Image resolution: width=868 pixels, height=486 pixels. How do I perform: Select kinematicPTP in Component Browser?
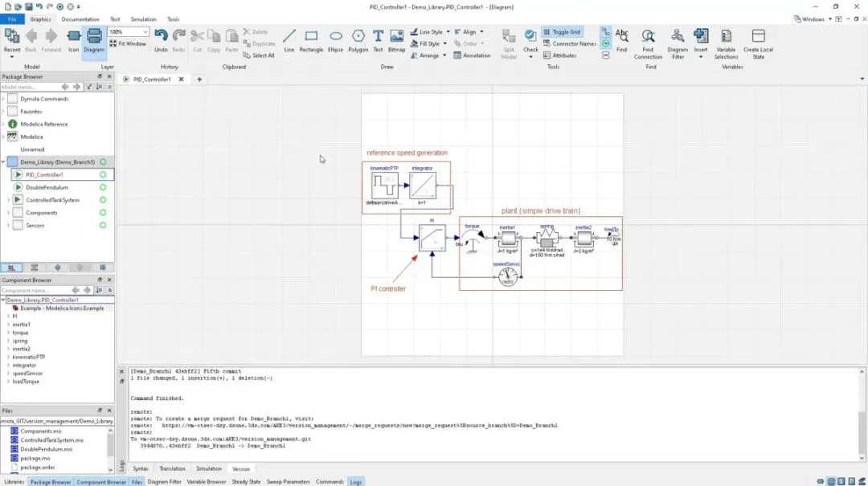[29, 357]
